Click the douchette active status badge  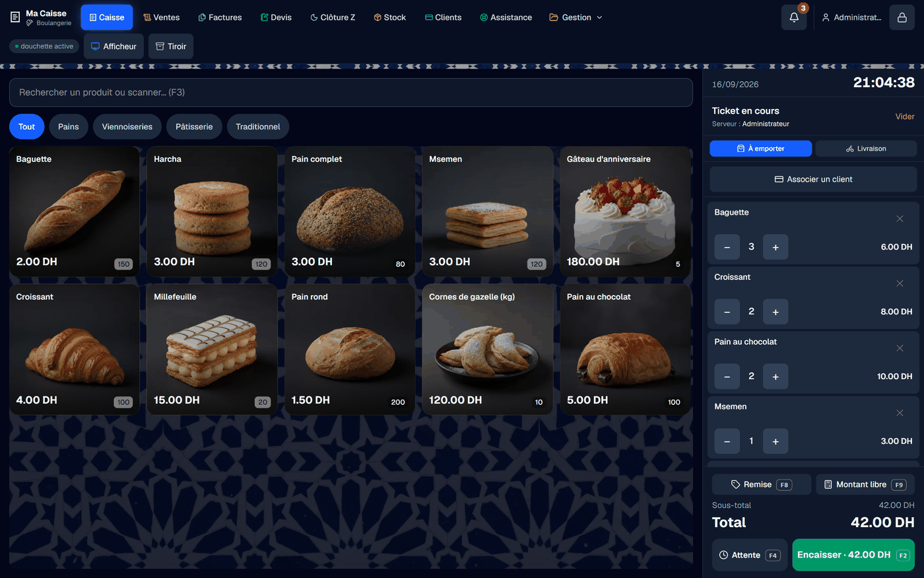point(44,46)
